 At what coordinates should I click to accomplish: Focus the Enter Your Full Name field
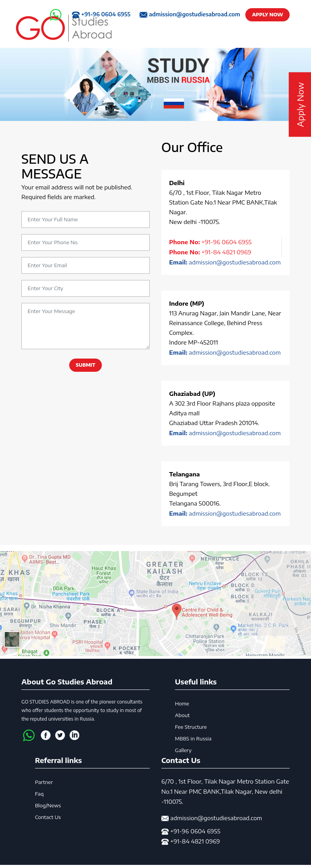tap(86, 220)
